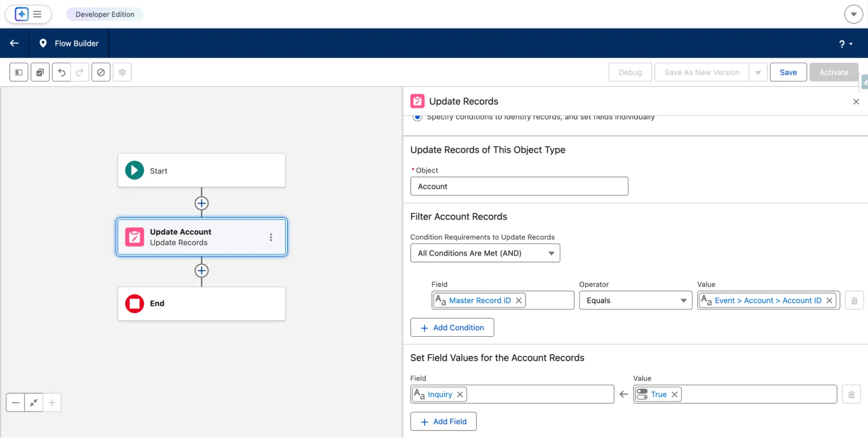Toggle the left toolbox panel icon
Screen dimensions: 868x438
pyautogui.click(x=19, y=73)
